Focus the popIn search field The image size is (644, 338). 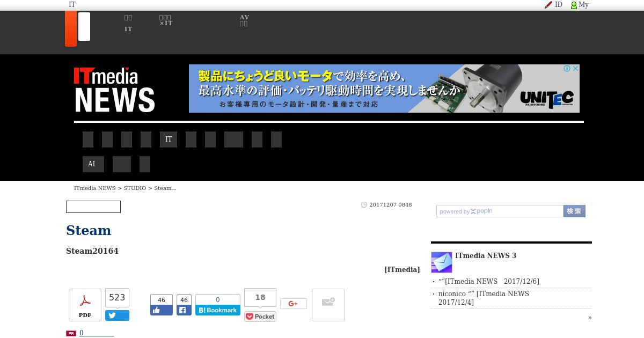click(500, 211)
